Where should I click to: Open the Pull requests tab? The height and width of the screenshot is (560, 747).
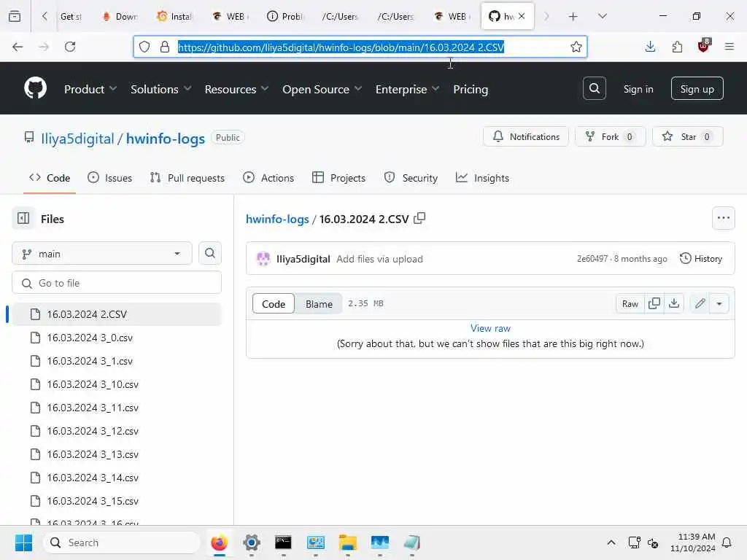[x=187, y=178]
